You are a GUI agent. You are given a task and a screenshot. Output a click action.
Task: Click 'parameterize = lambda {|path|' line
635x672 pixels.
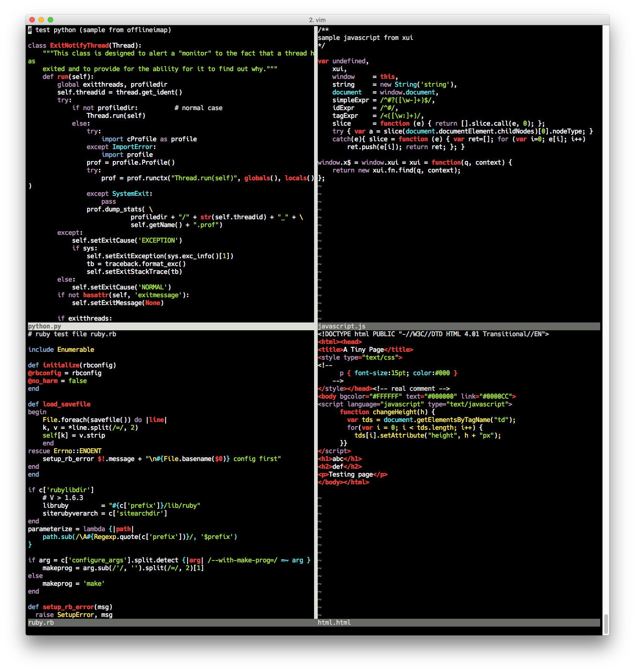(81, 529)
